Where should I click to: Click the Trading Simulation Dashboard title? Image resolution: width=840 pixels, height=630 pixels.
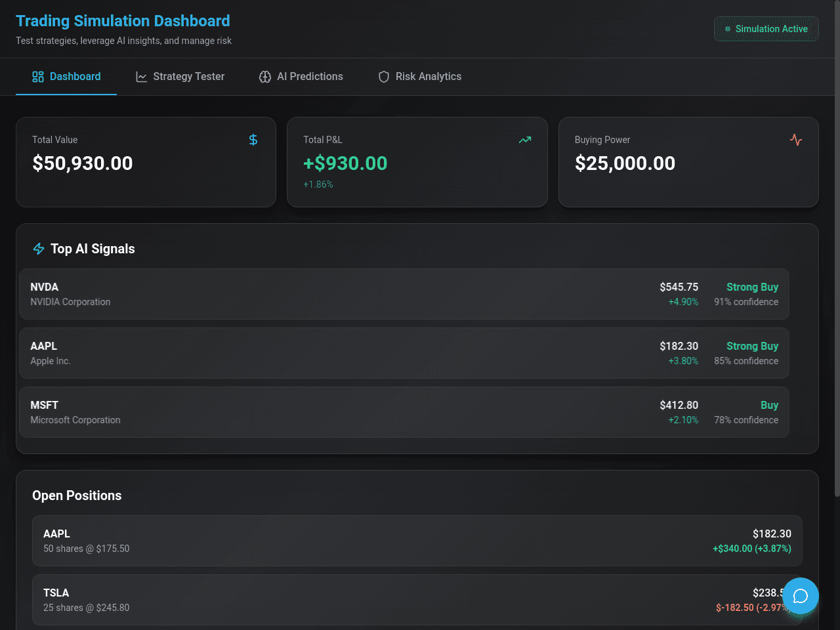point(123,21)
